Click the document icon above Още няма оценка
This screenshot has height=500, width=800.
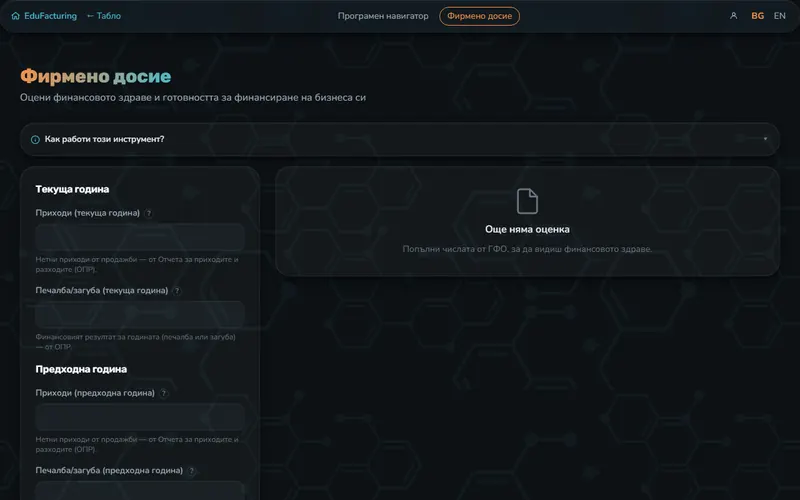527,201
